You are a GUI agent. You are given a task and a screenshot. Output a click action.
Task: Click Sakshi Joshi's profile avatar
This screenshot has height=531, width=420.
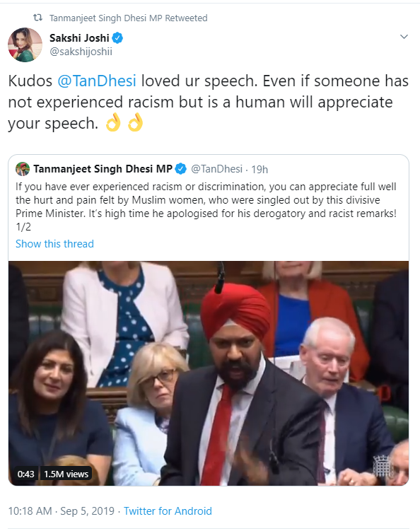pos(25,45)
